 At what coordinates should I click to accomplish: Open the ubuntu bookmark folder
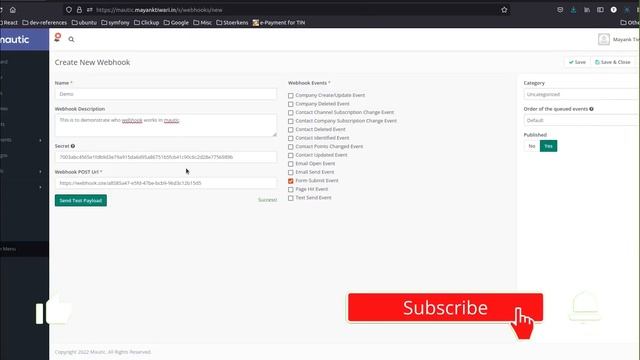point(84,22)
